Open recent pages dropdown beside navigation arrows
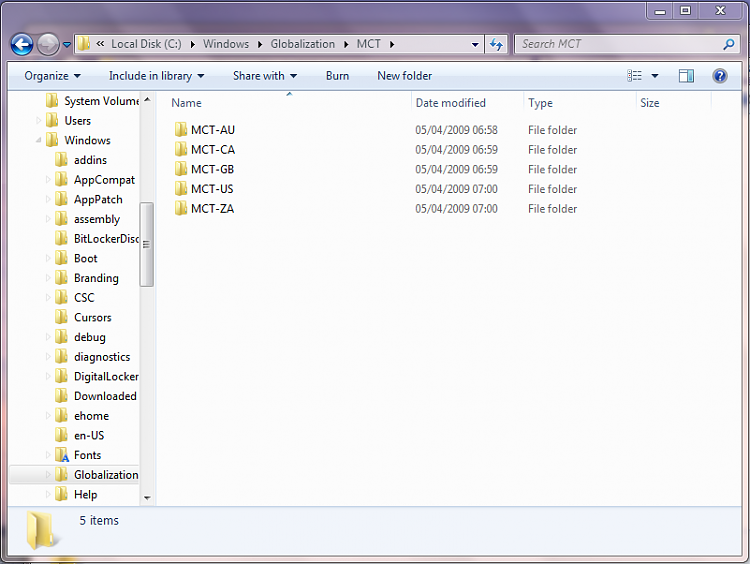 pyautogui.click(x=67, y=44)
